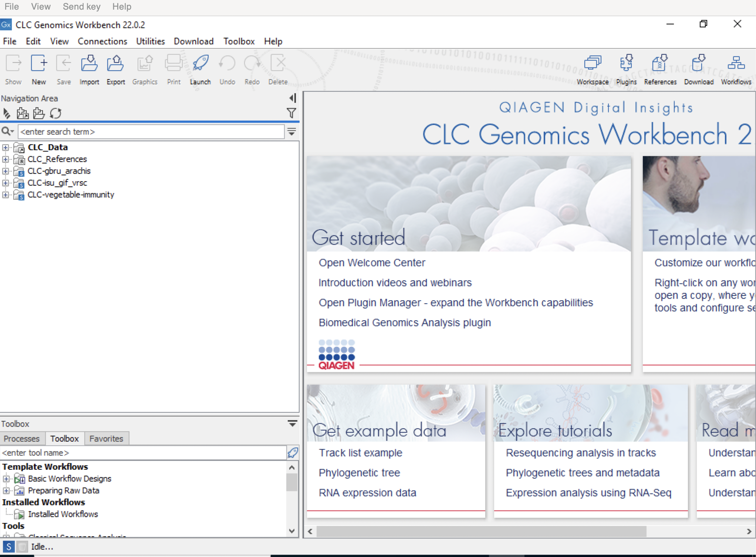Image resolution: width=756 pixels, height=557 pixels.
Task: Expand the CLC-vegetable-immunity location
Action: pos(6,195)
